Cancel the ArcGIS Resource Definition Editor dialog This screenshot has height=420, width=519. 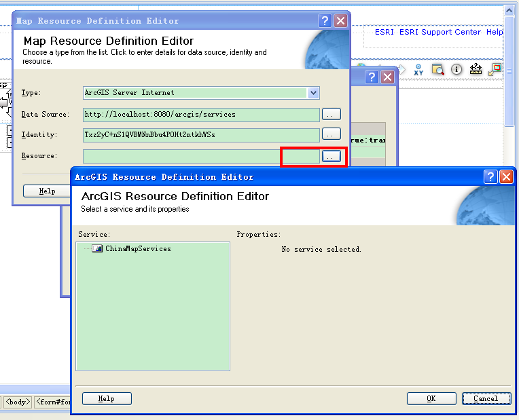(x=486, y=398)
